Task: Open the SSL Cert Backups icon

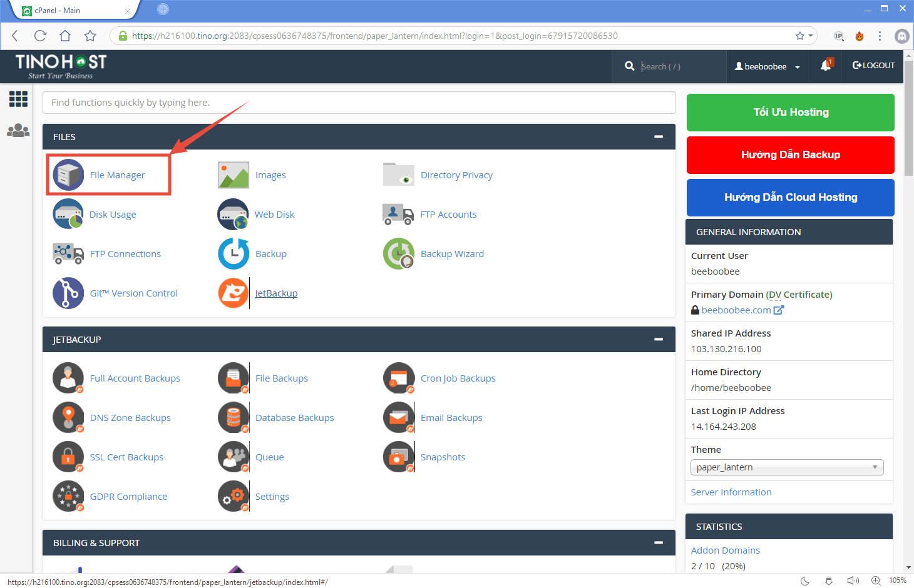Action: [68, 457]
